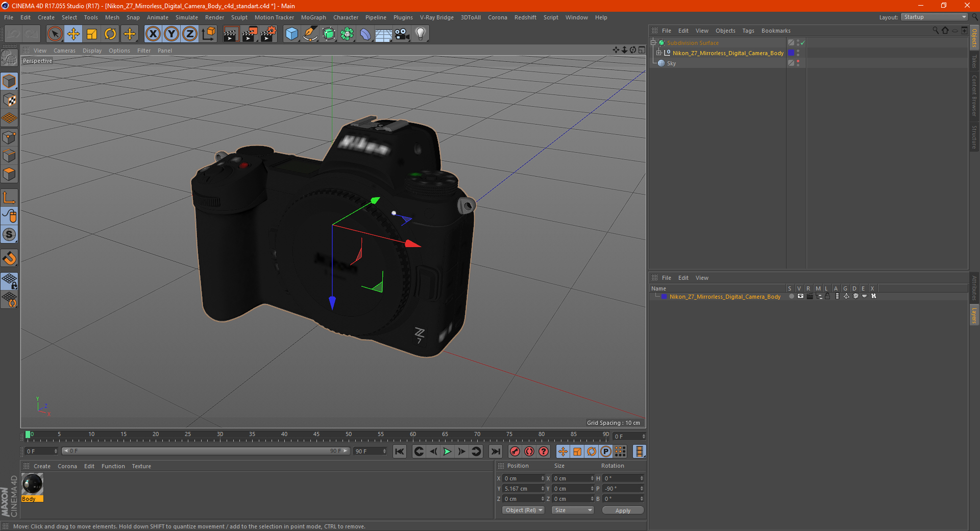Switch to Edges mode
Image resolution: width=980 pixels, height=531 pixels.
9,156
